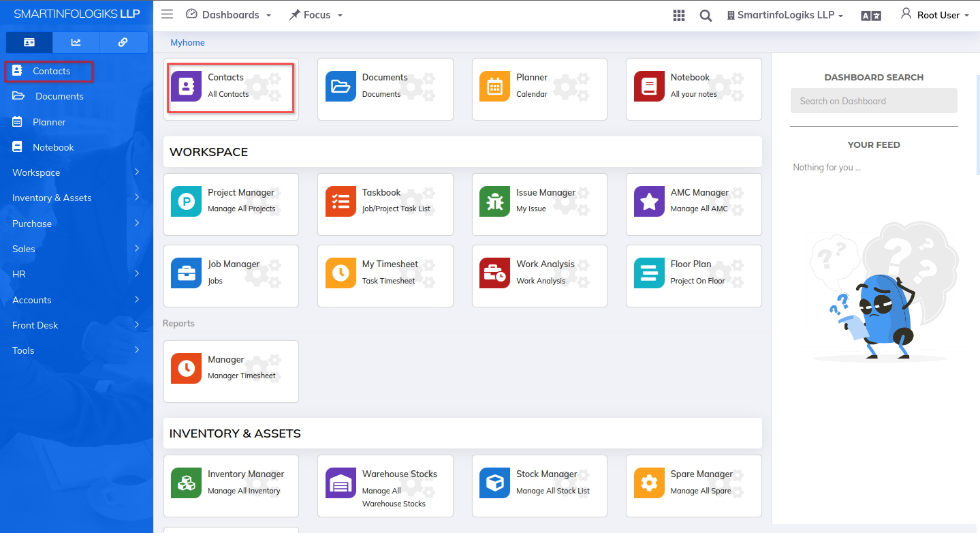Screen dimensions: 980x533
Task: Open the Focus dropdown
Action: point(315,15)
